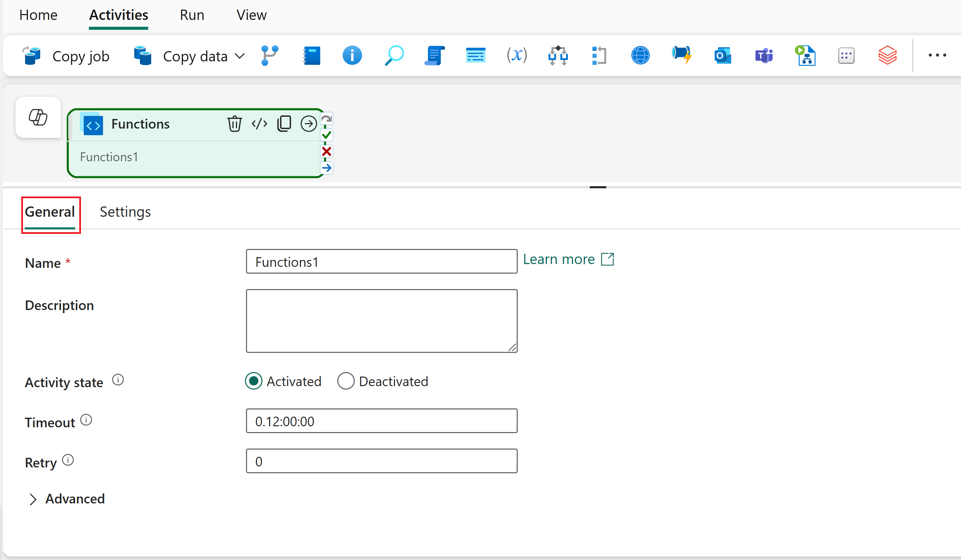
Task: Click the red X on-fail connector
Action: click(326, 151)
